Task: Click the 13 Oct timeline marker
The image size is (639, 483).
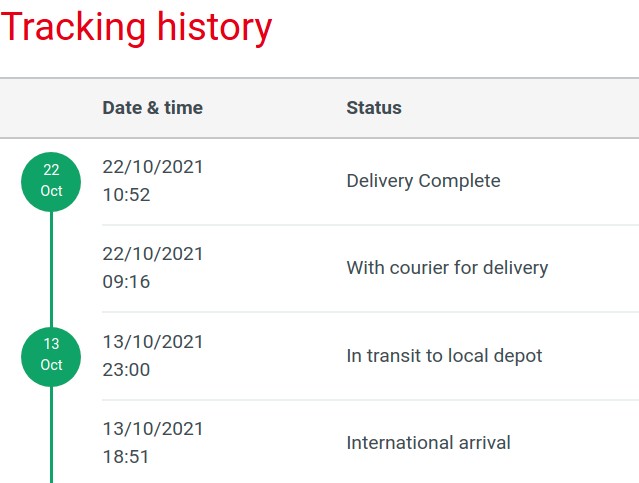Action: click(x=51, y=355)
